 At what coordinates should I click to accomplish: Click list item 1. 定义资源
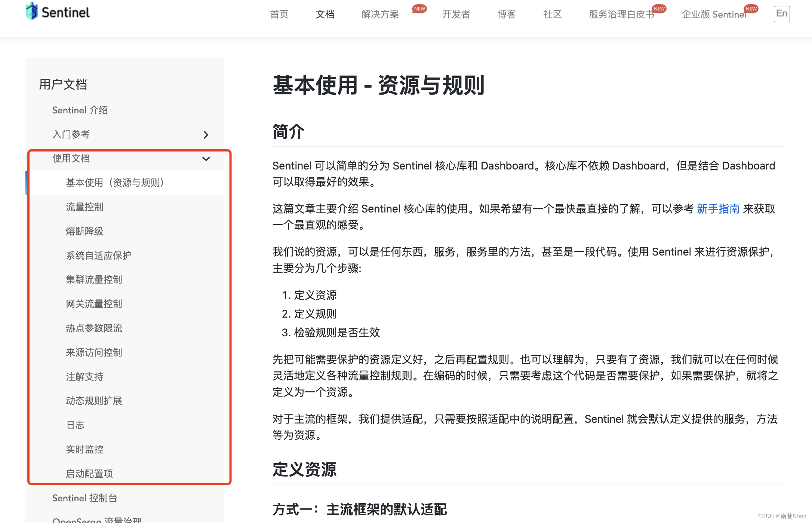tap(310, 295)
